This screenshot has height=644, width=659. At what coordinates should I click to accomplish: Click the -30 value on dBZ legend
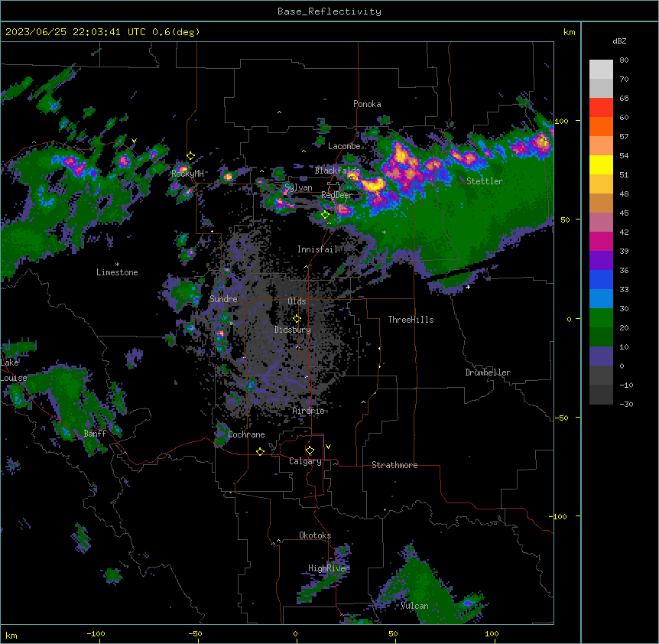pyautogui.click(x=626, y=405)
